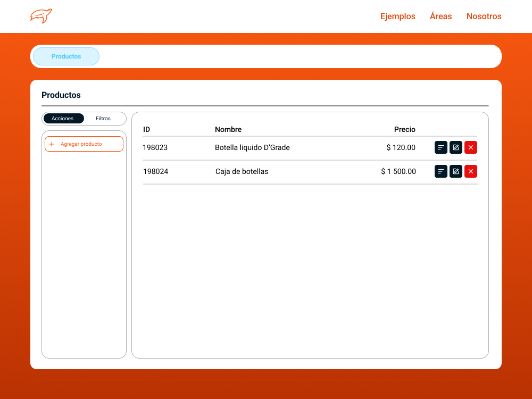Image resolution: width=532 pixels, height=399 pixels.
Task: Click the name Caja de botellas
Action: pyautogui.click(x=242, y=171)
